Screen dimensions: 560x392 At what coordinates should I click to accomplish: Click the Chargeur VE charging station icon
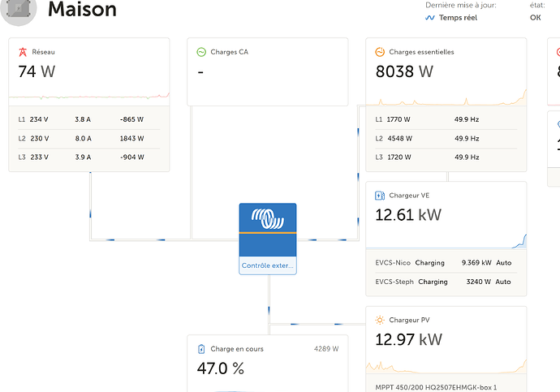click(x=380, y=196)
